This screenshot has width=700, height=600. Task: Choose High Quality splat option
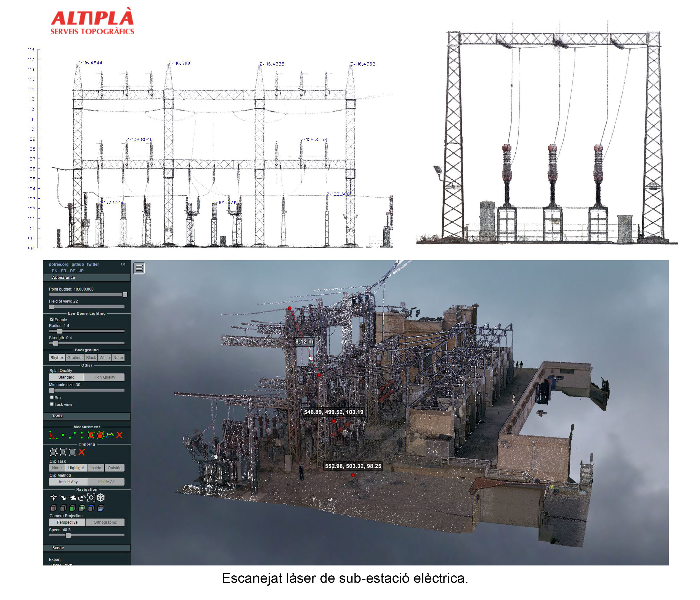click(x=104, y=377)
